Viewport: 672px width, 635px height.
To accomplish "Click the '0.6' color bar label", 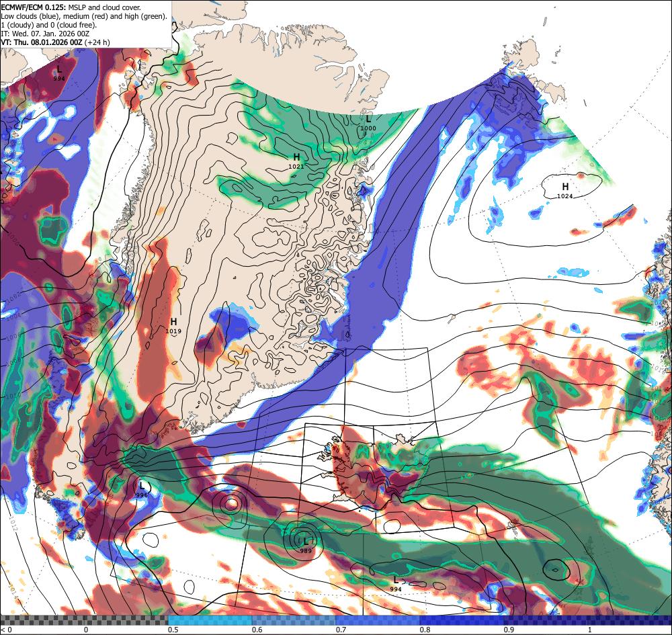I will pos(257,630).
